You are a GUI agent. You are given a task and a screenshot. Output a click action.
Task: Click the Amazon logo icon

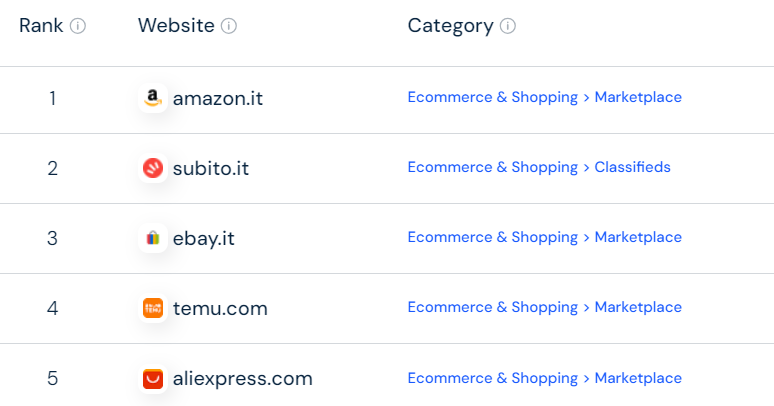pyautogui.click(x=152, y=98)
